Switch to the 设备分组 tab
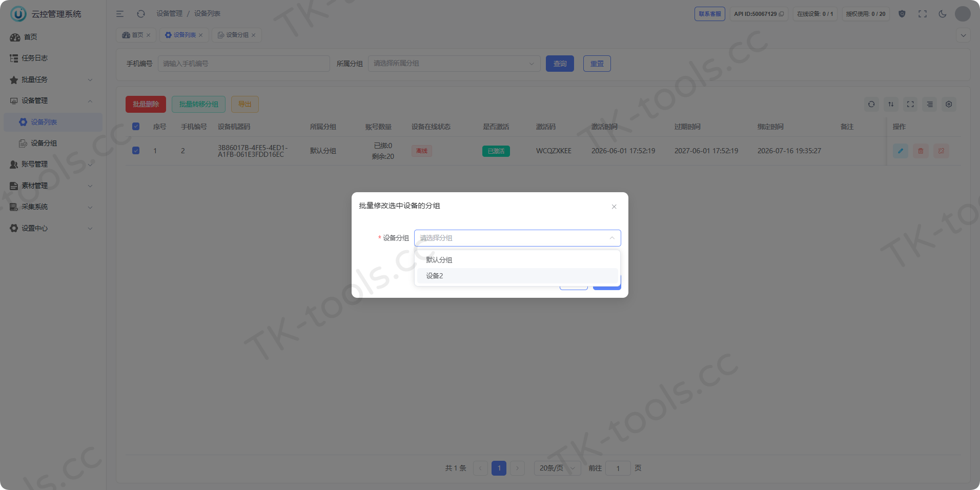 click(236, 35)
